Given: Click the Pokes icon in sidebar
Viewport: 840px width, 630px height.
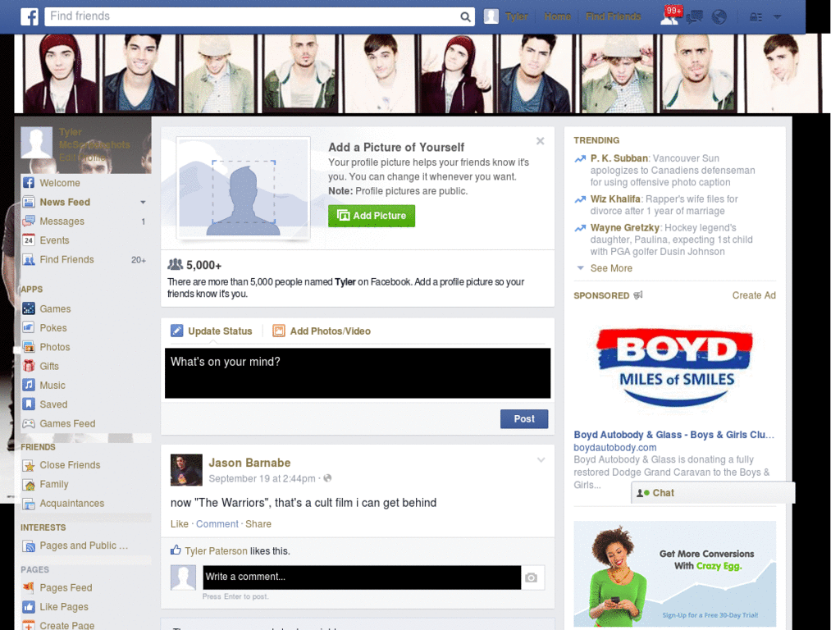Looking at the screenshot, I should click(x=29, y=328).
